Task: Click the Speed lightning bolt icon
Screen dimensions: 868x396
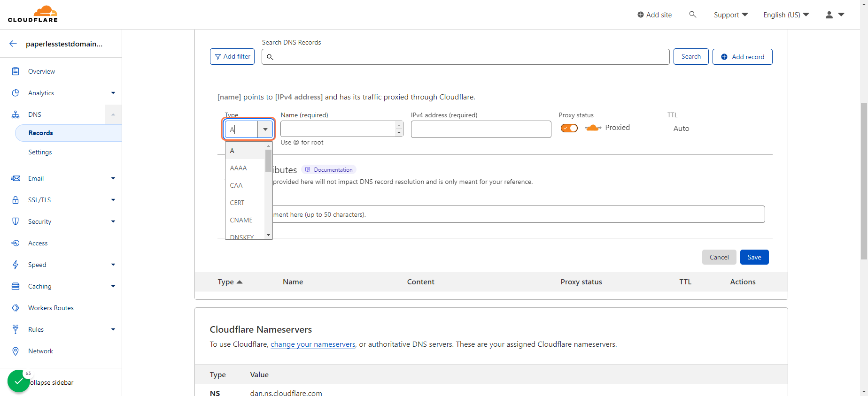Action: point(15,265)
